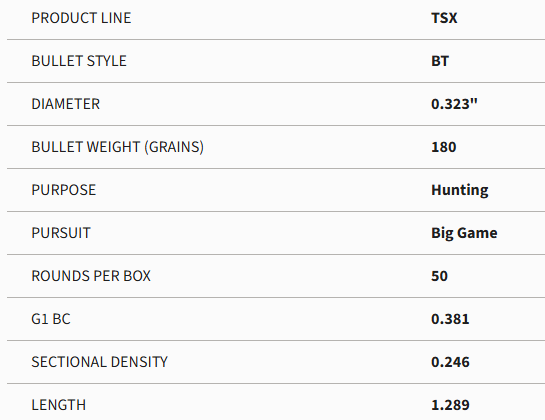Select the 50 rounds per box value
Viewport: 545px width, 420px height.
coord(439,276)
